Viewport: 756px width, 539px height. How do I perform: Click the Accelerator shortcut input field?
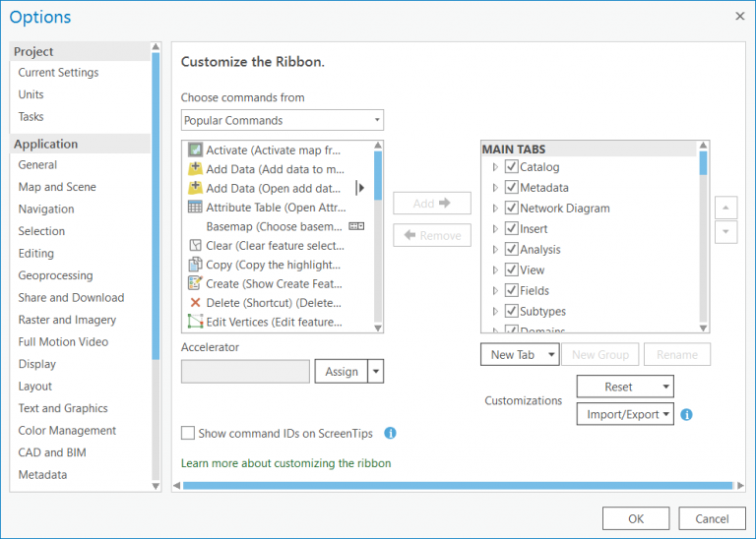[x=245, y=372]
